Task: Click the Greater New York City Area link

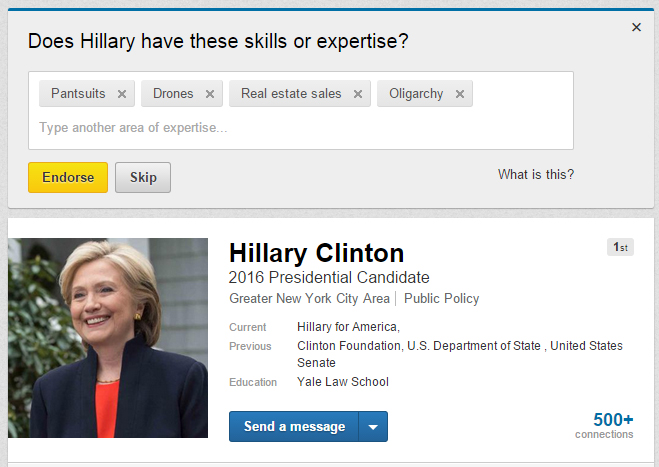Action: click(x=309, y=299)
